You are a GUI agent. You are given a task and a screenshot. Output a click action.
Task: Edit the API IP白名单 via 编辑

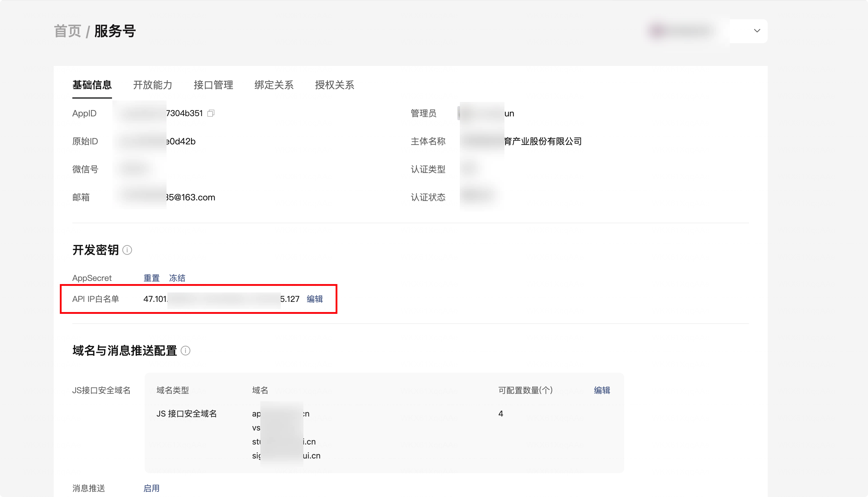[x=315, y=299]
